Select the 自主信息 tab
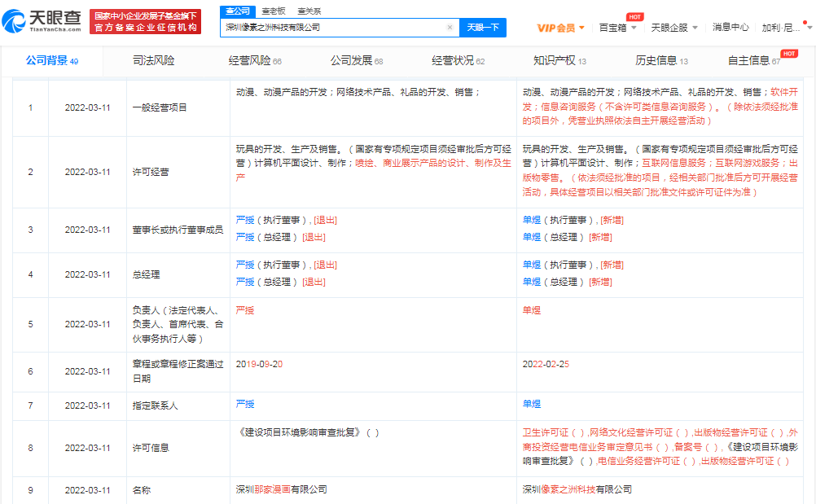Image resolution: width=816 pixels, height=504 pixels. (754, 61)
